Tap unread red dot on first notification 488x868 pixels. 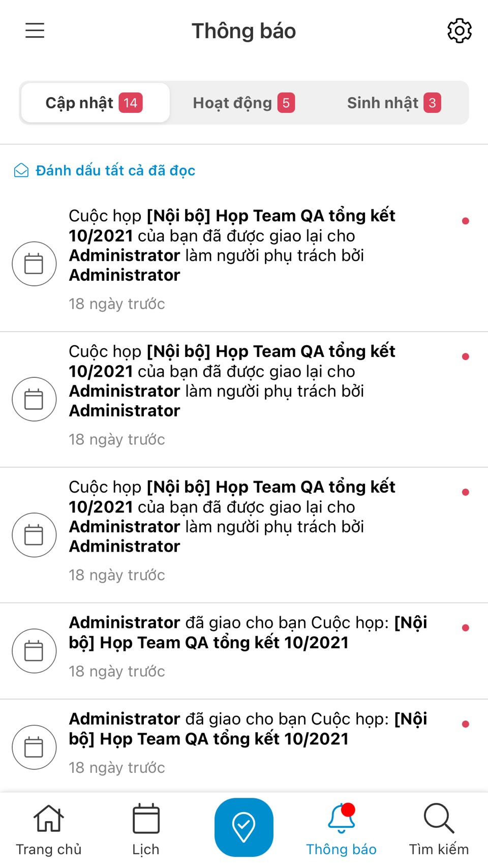coord(465,221)
